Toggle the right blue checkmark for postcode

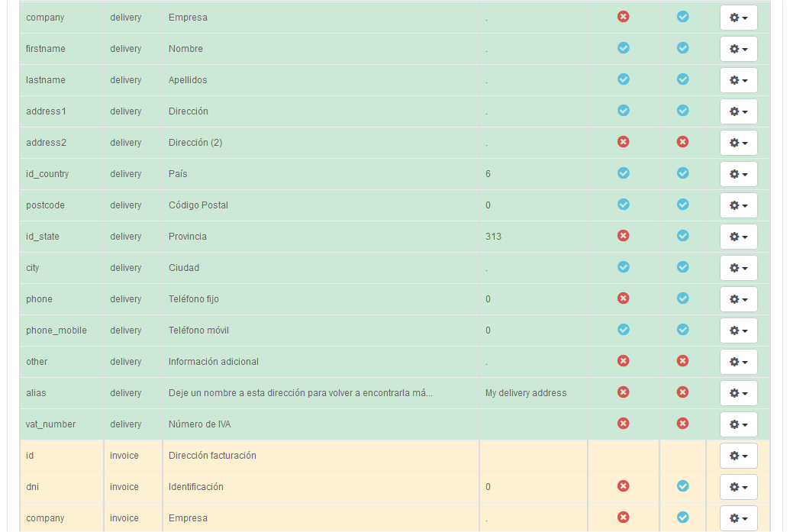pos(682,205)
